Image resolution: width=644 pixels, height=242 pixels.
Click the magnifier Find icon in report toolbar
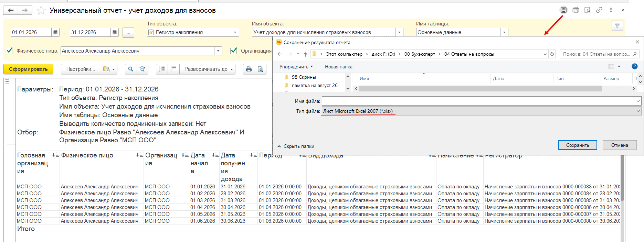pyautogui.click(x=130, y=69)
